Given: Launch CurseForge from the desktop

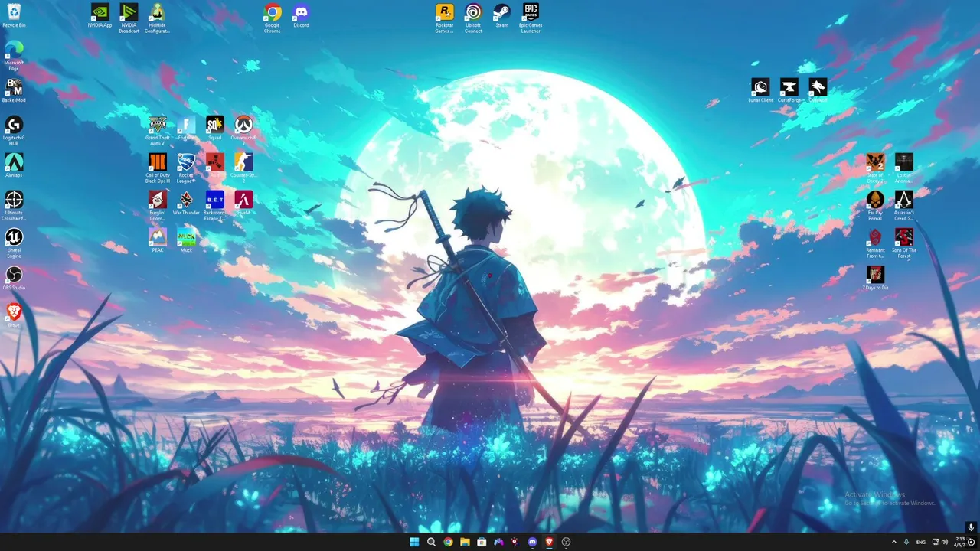Looking at the screenshot, I should point(789,90).
